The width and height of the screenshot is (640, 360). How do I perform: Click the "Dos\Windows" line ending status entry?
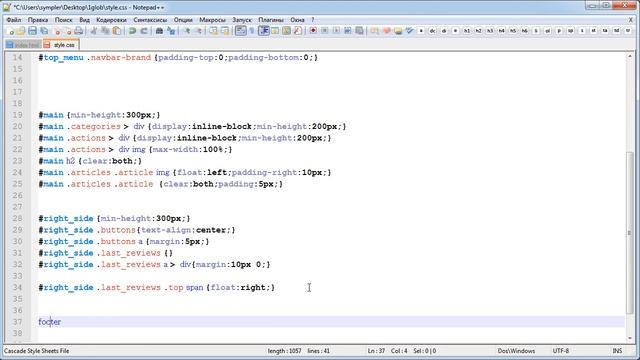(516, 351)
